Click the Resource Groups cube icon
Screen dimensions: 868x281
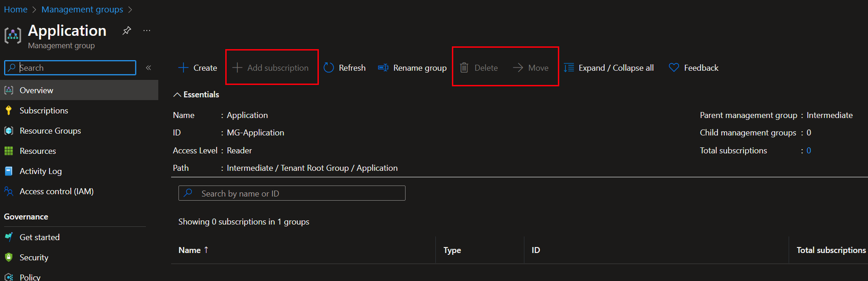pos(9,130)
